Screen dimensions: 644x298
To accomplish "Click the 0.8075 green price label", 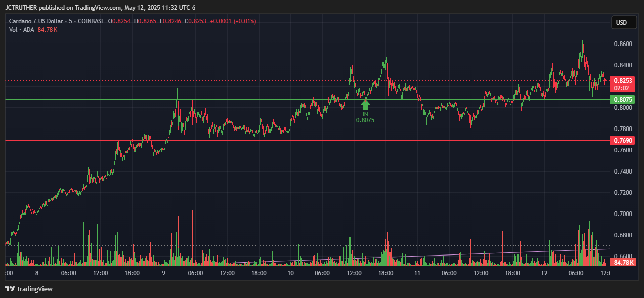I will [623, 99].
